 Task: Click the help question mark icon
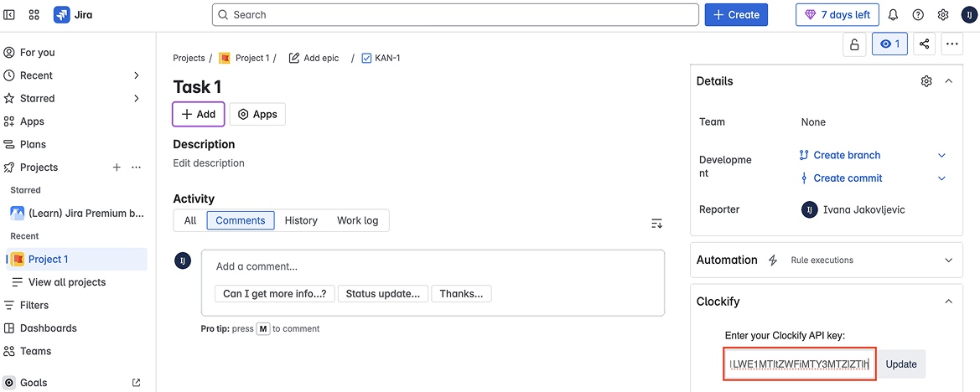(918, 15)
